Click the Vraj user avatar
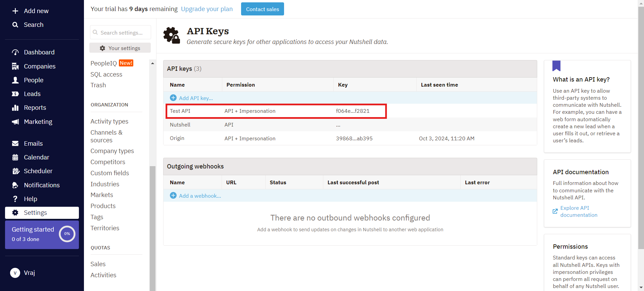Viewport: 644px width, 291px height. [15, 273]
